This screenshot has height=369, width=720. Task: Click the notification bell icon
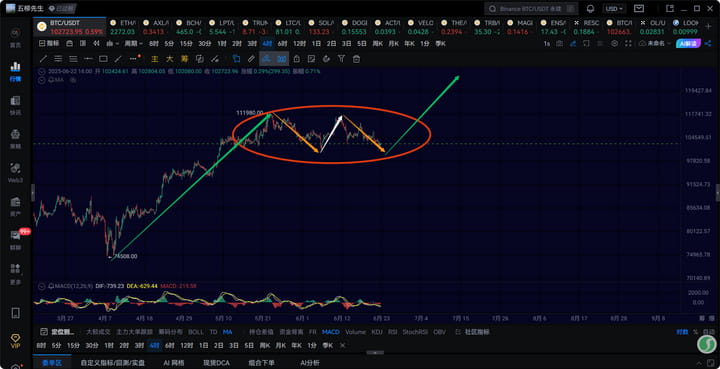click(591, 9)
